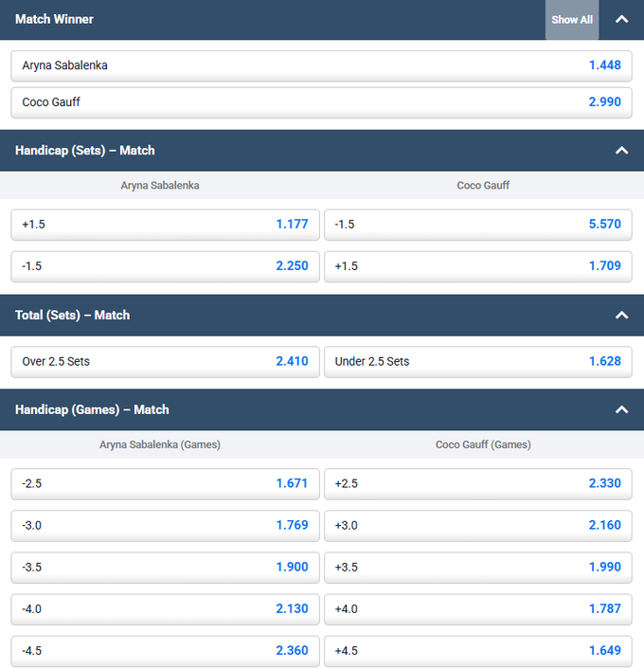Pick Sabalenka +1.5 sets handicap at 1.177
The height and width of the screenshot is (669, 644).
(x=165, y=225)
